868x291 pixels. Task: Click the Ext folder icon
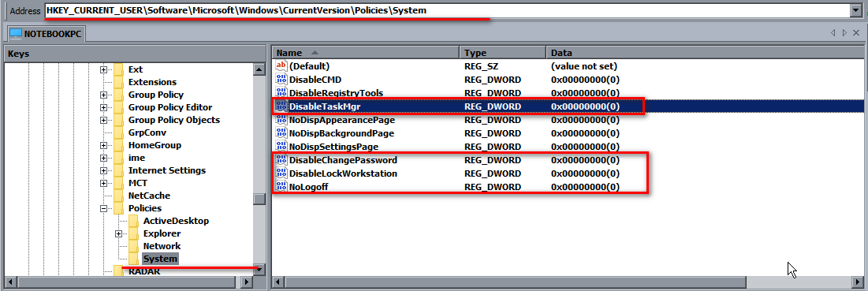(118, 69)
